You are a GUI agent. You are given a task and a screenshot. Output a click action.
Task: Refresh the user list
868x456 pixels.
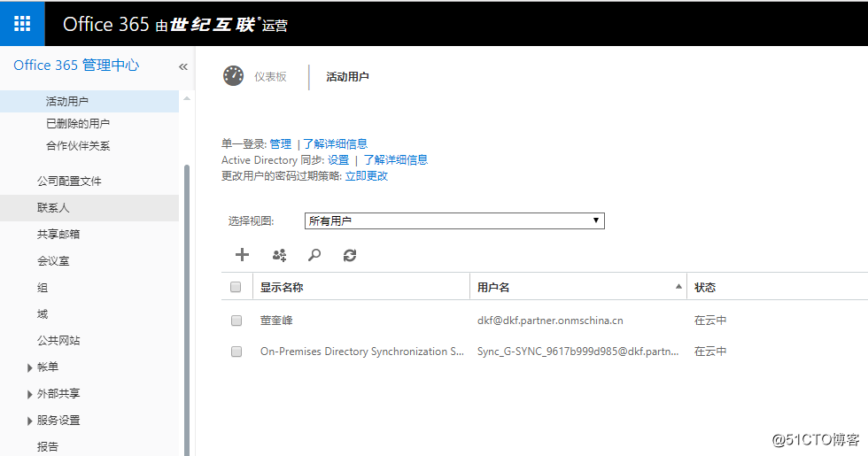coord(349,255)
